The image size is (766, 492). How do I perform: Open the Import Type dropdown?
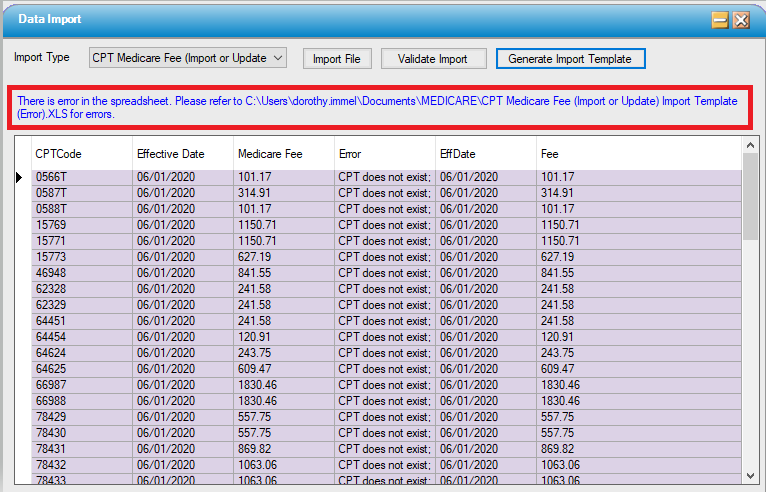pos(188,58)
